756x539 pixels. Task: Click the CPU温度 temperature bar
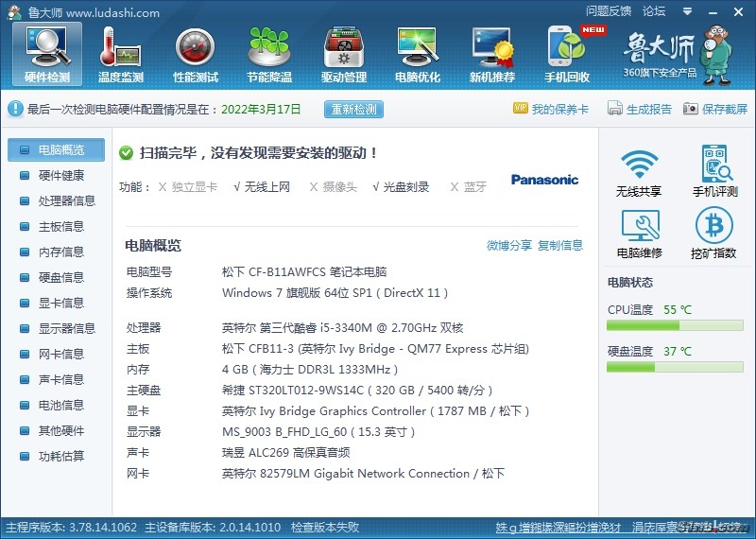(x=675, y=325)
